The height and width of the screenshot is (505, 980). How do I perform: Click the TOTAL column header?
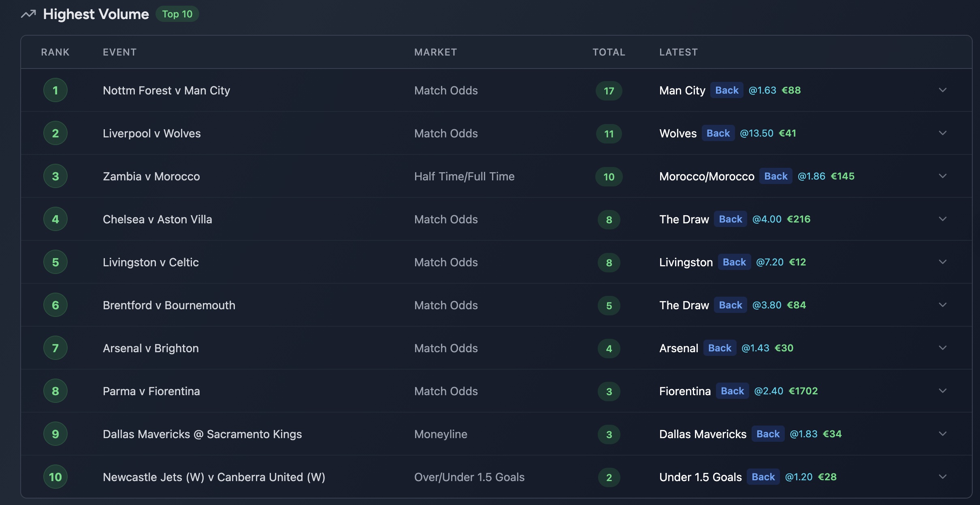609,52
